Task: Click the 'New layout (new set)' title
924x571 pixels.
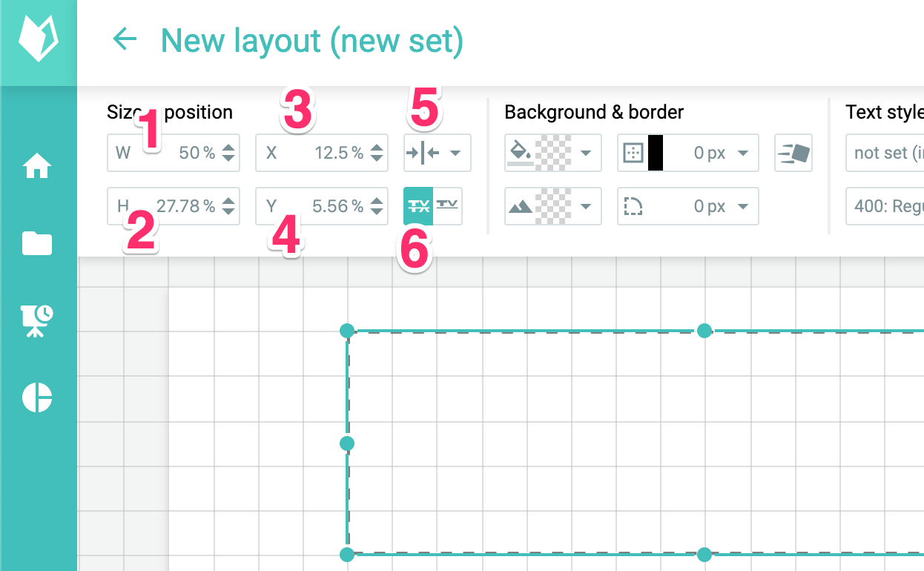Action: (312, 40)
